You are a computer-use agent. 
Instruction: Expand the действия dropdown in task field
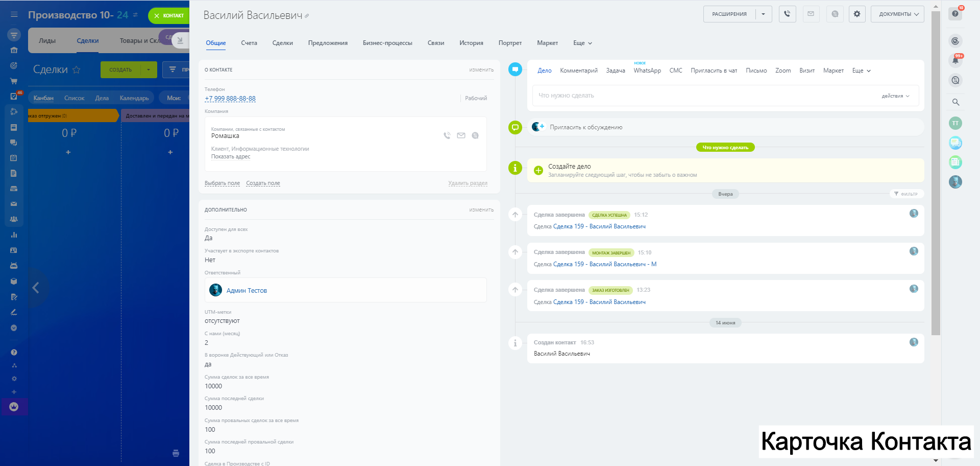[x=895, y=96]
